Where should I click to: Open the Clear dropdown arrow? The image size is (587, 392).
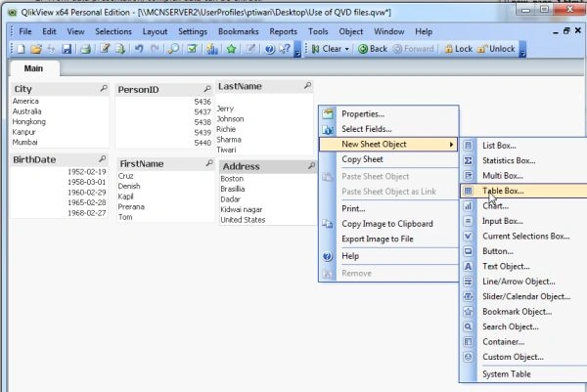pos(347,49)
